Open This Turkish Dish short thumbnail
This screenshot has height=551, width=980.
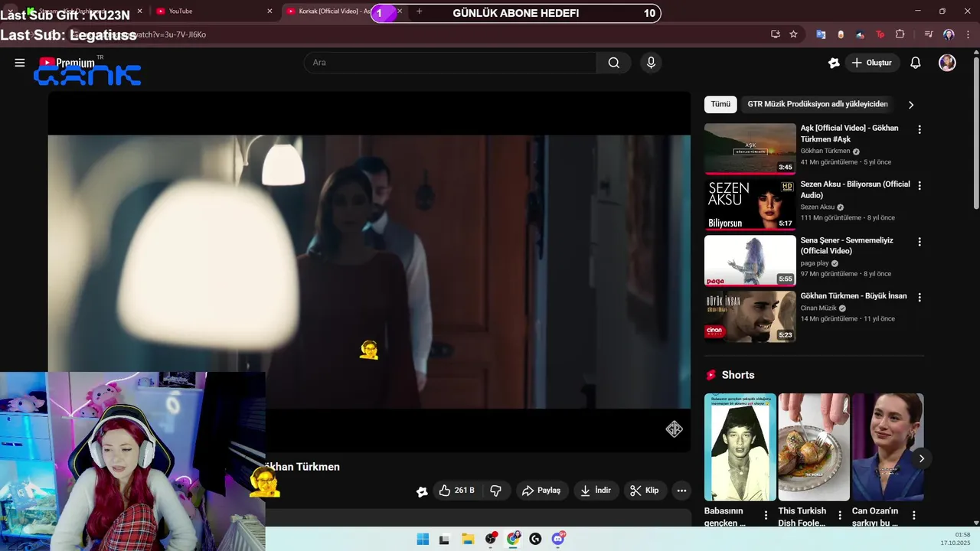click(x=814, y=447)
